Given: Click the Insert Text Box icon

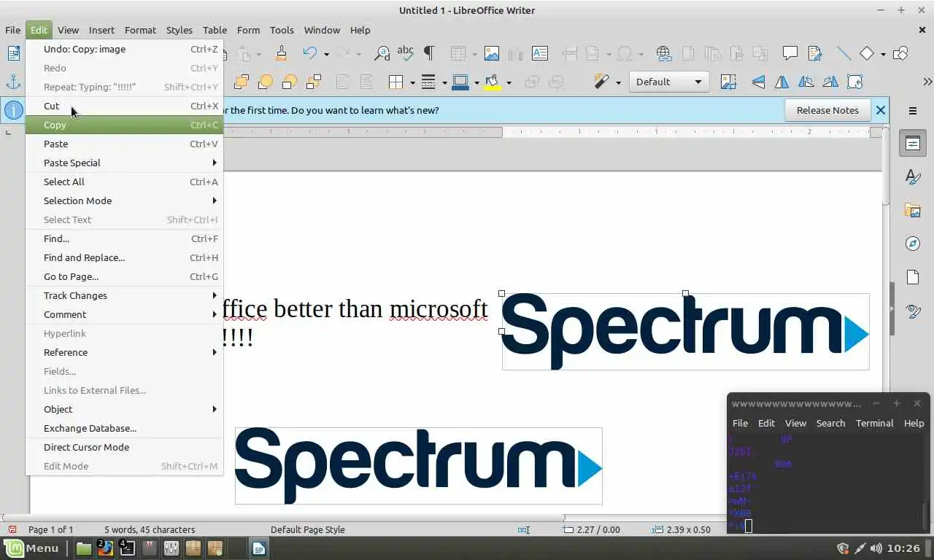Looking at the screenshot, I should click(540, 53).
